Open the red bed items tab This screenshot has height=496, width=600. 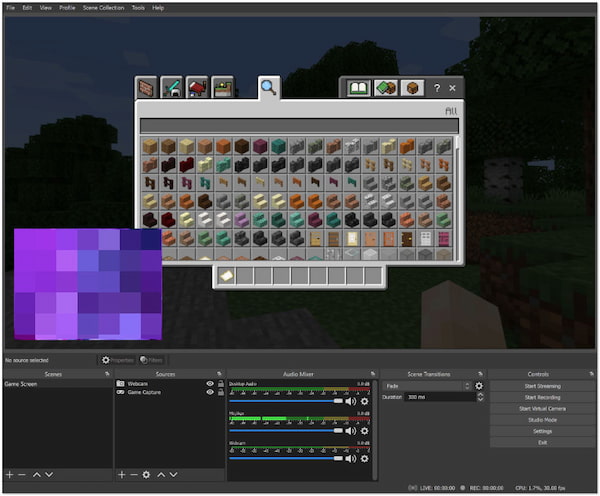click(198, 88)
